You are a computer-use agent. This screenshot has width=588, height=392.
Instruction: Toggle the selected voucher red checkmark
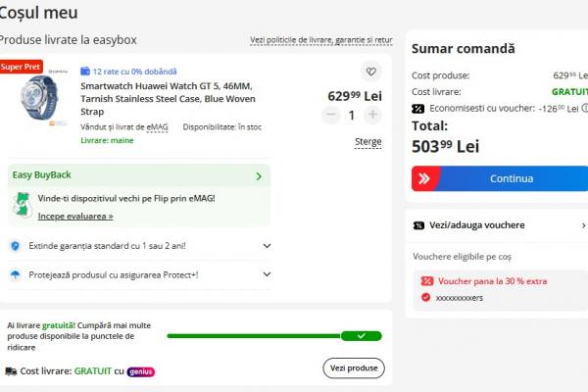[425, 297]
